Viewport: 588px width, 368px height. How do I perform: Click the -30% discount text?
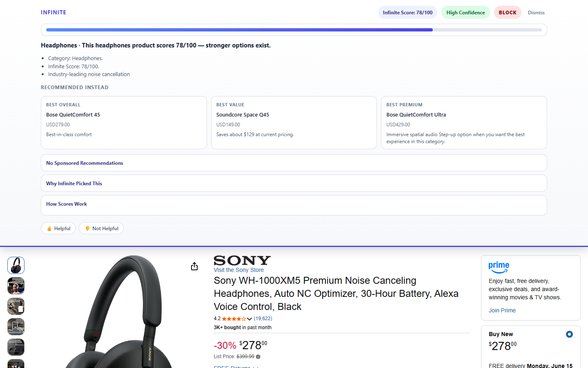click(225, 346)
